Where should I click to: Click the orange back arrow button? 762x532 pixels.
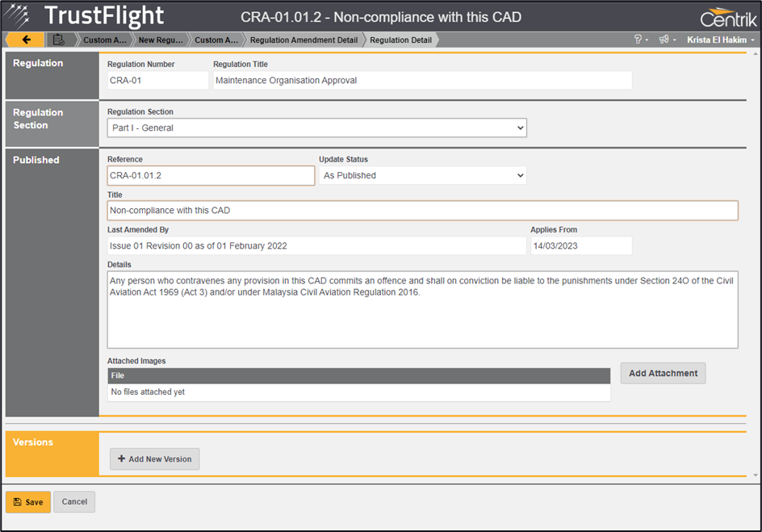tap(25, 40)
